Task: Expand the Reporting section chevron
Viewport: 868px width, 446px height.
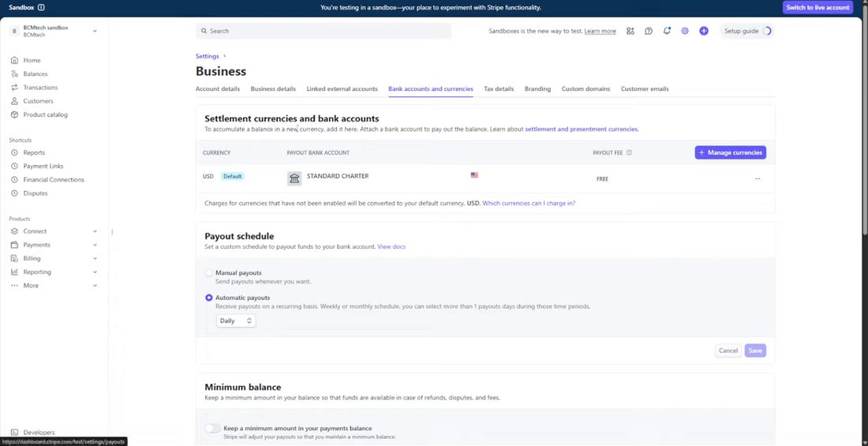Action: (95, 272)
